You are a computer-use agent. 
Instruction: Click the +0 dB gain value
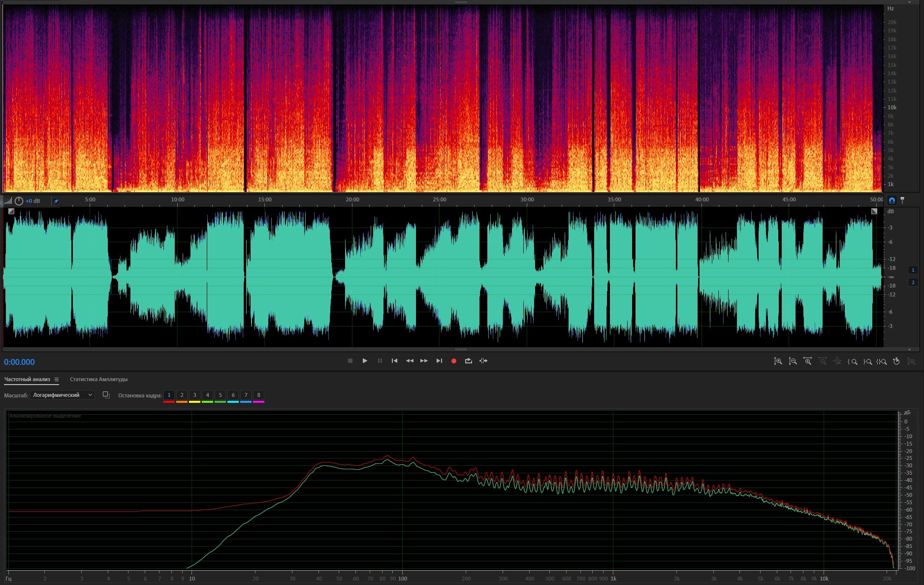click(x=33, y=201)
